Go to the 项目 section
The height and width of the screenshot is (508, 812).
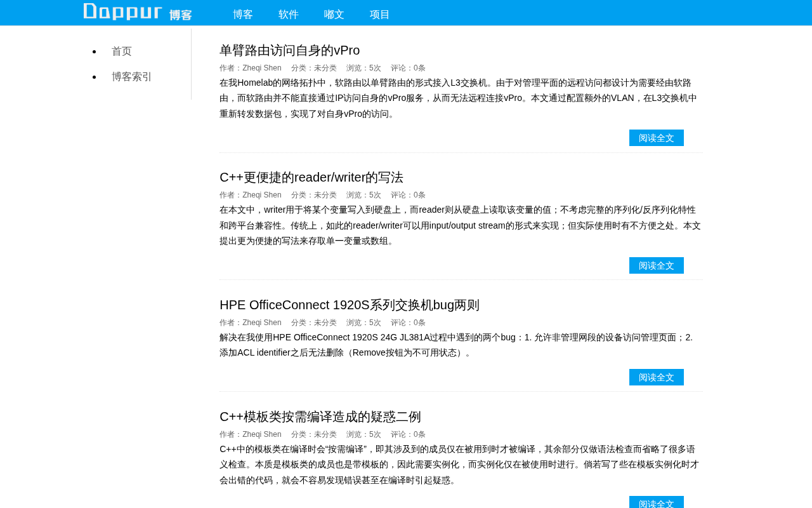tap(380, 14)
